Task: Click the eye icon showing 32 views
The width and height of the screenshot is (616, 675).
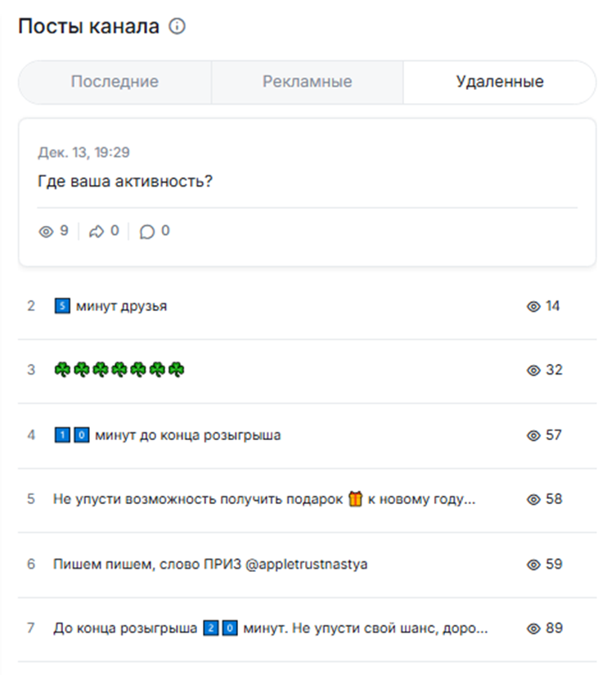Action: pos(533,370)
